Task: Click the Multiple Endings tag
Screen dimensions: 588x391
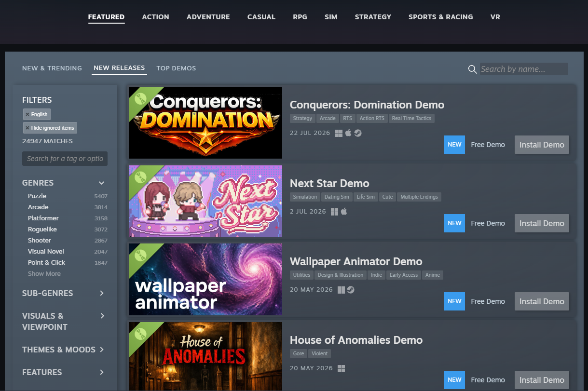Action: pyautogui.click(x=419, y=197)
